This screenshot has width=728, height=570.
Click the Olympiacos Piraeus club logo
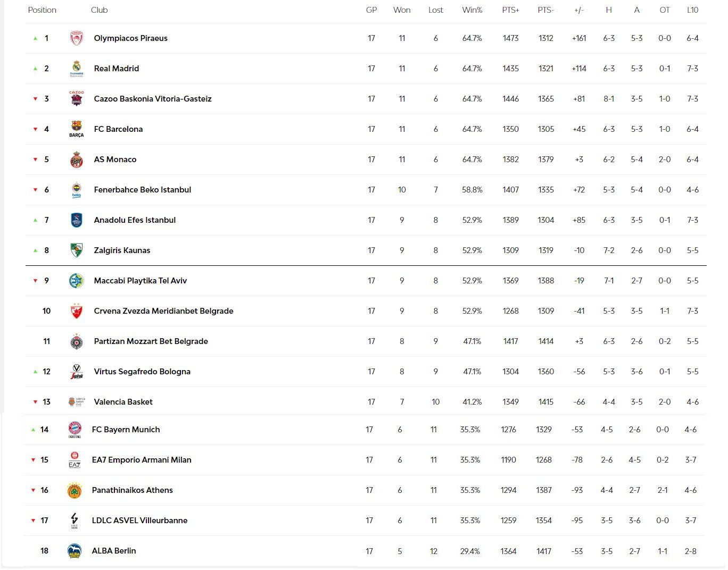pyautogui.click(x=77, y=38)
